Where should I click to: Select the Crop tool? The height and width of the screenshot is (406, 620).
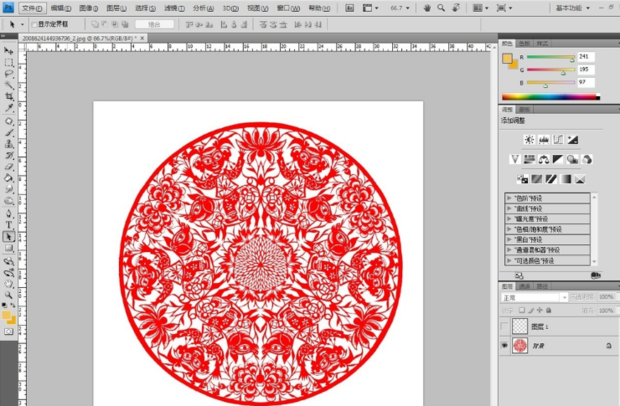coord(9,96)
